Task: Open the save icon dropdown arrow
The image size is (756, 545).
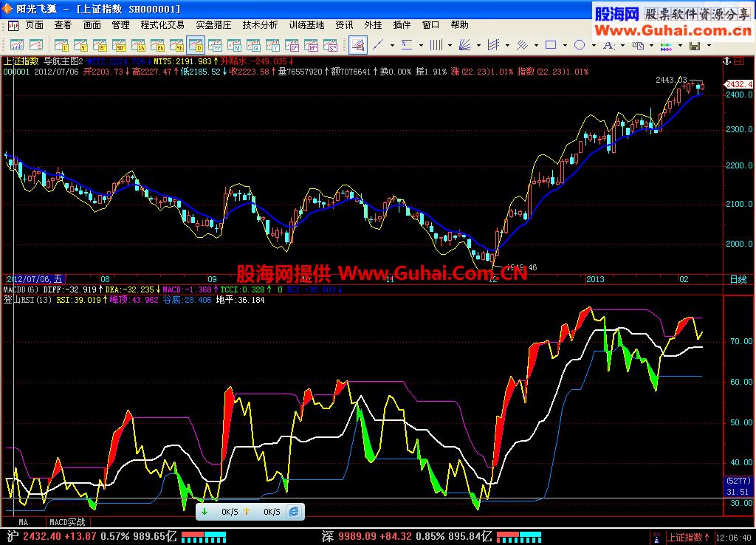Action: tap(710, 46)
